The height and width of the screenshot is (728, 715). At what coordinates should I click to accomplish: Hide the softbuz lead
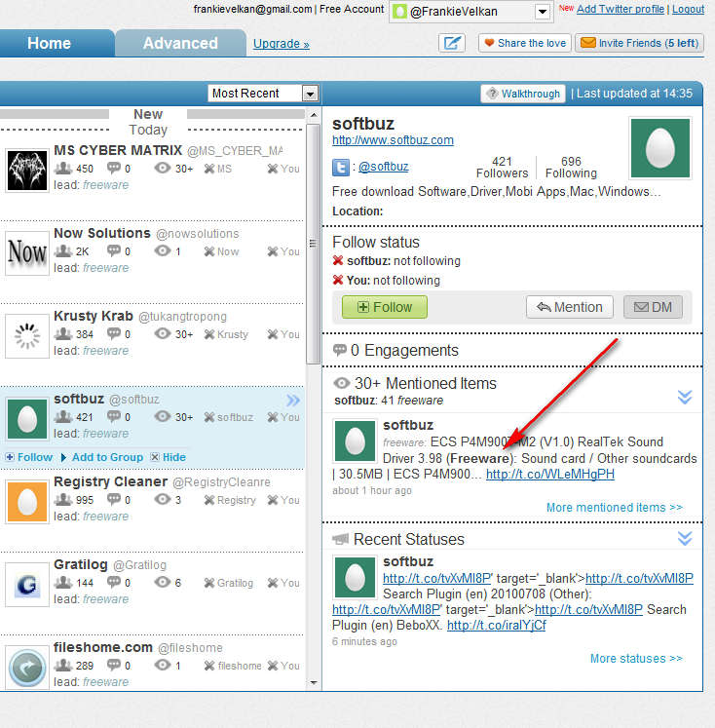(169, 457)
